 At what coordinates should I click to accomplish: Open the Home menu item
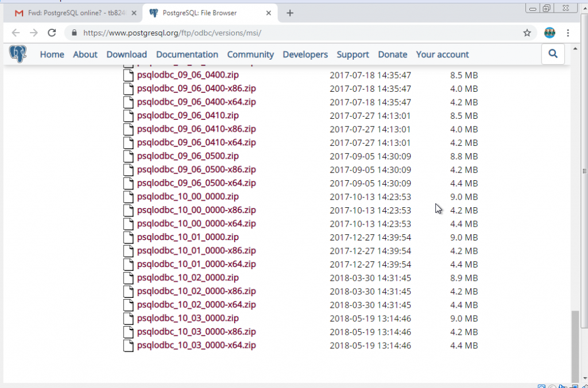click(52, 55)
